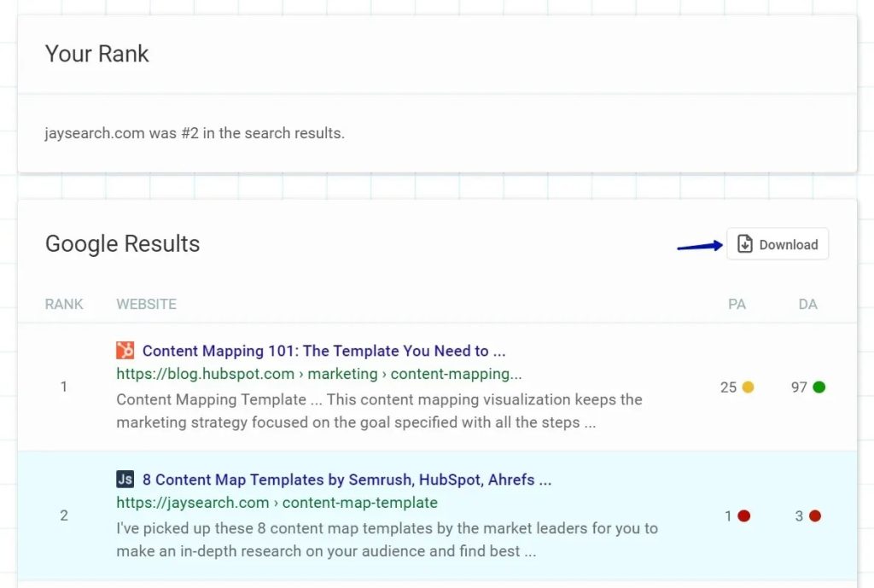874x588 pixels.
Task: Click the WEBSITE column header
Action: [x=147, y=304]
